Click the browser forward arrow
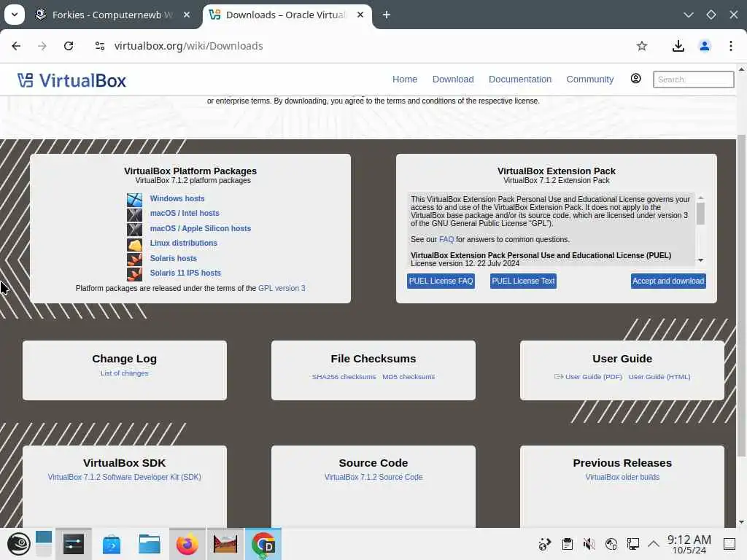 (42, 46)
